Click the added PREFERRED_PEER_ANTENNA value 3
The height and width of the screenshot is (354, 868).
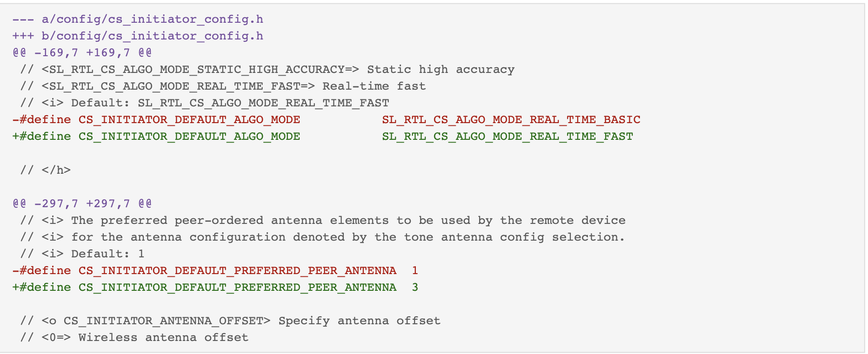(x=415, y=287)
